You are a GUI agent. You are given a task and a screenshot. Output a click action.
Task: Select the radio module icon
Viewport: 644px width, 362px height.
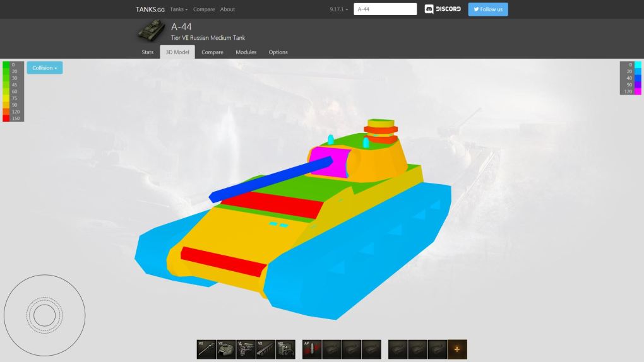pos(285,349)
